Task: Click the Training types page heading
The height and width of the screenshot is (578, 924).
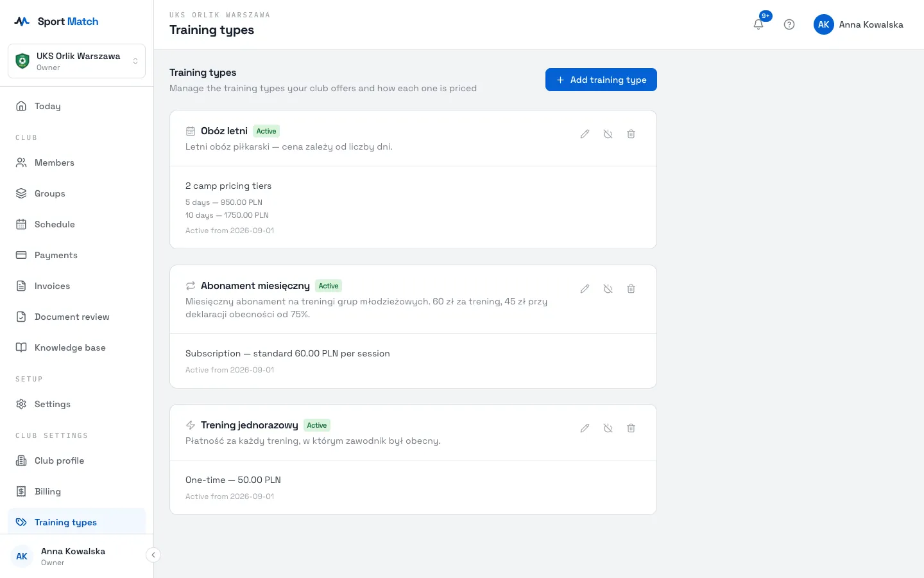Action: pyautogui.click(x=212, y=30)
